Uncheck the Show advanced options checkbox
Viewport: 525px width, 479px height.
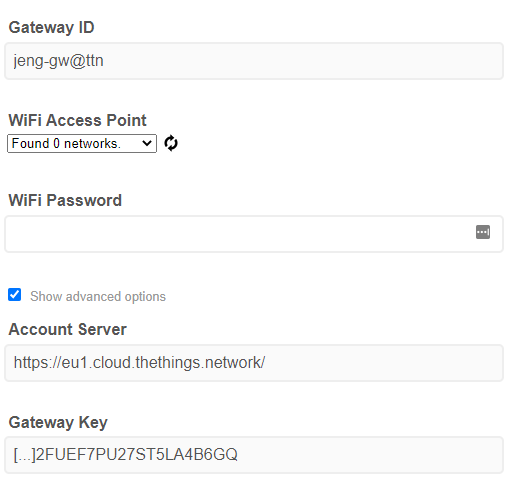pyautogui.click(x=14, y=295)
